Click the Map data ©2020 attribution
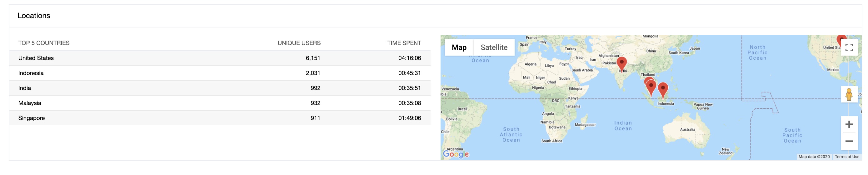Viewport: 868px width, 175px height. [814, 157]
